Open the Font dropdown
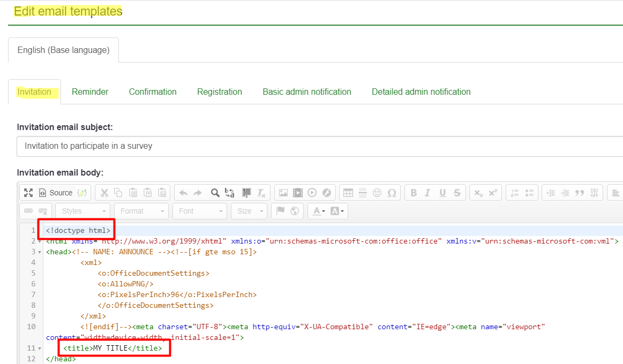The height and width of the screenshot is (364, 623). [x=200, y=211]
